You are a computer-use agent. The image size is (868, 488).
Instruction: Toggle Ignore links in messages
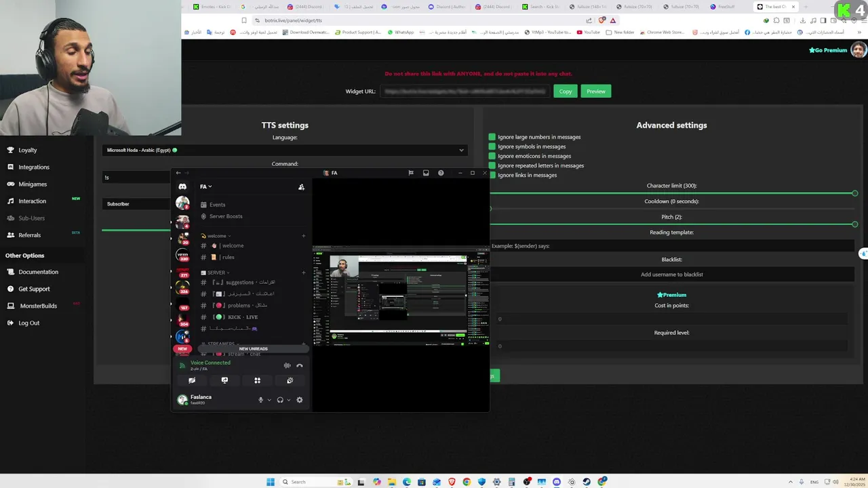click(x=492, y=175)
